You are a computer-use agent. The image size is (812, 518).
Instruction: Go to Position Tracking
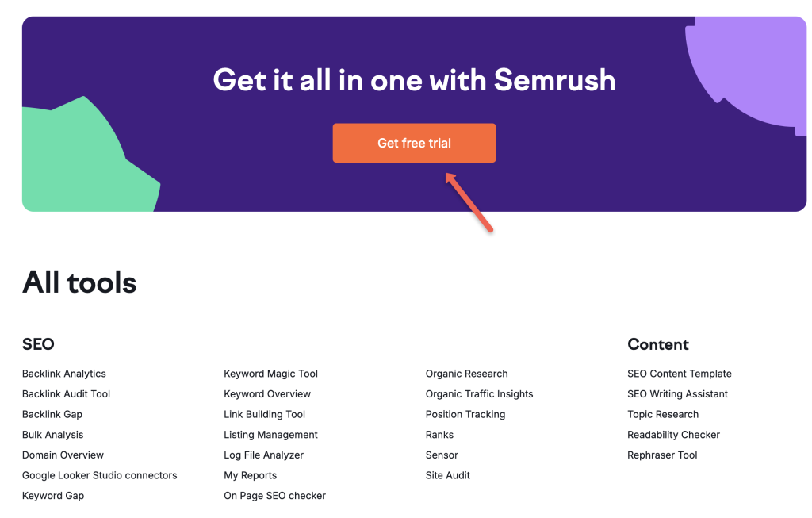465,413
